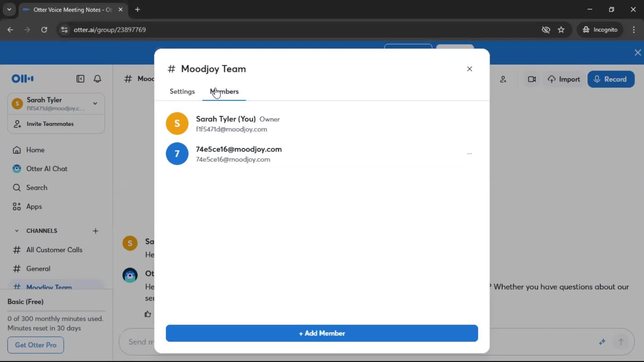Image resolution: width=644 pixels, height=362 pixels.
Task: Bookmark page with star icon
Action: [561, 29]
